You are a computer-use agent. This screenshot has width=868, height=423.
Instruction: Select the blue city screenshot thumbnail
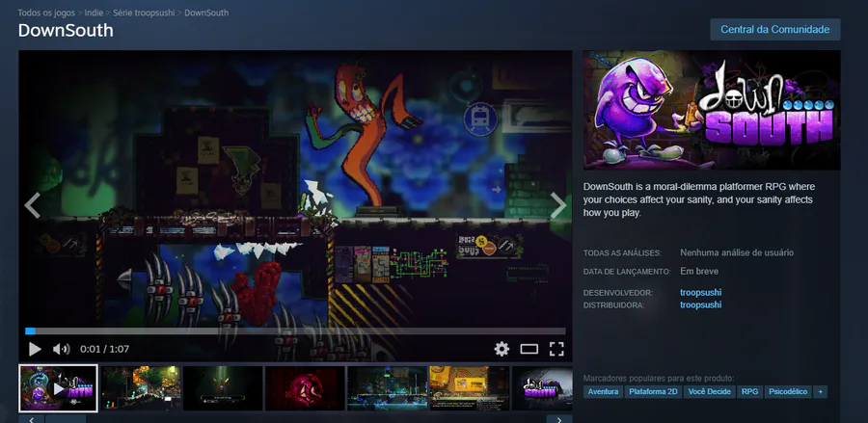click(387, 388)
